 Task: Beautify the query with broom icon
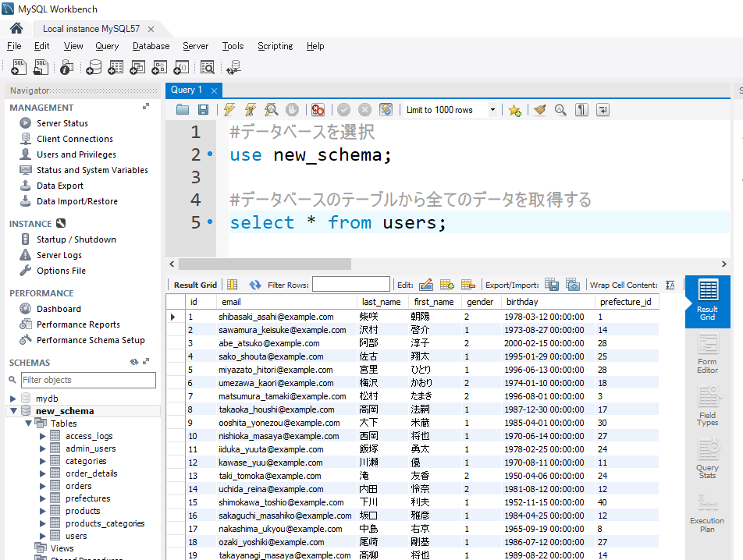(x=540, y=110)
